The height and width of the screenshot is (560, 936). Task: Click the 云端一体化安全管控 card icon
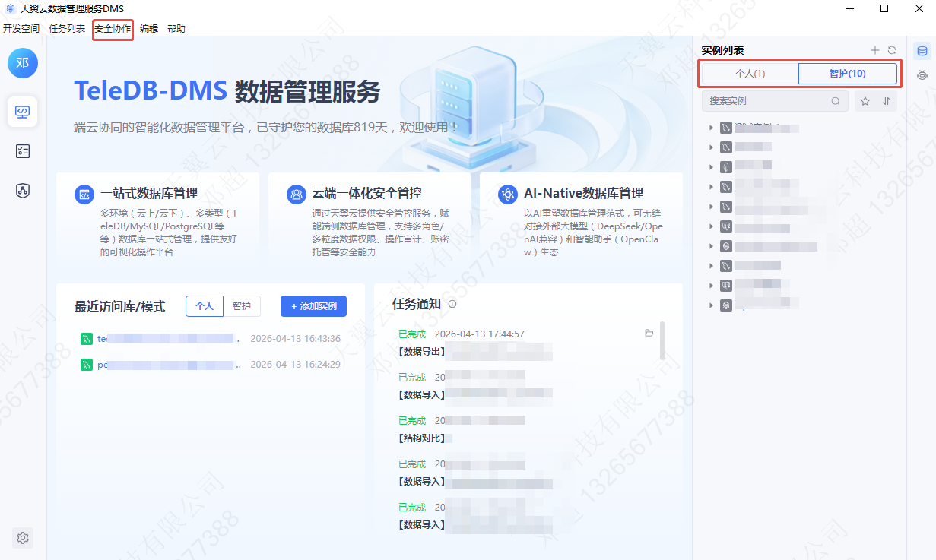[296, 194]
